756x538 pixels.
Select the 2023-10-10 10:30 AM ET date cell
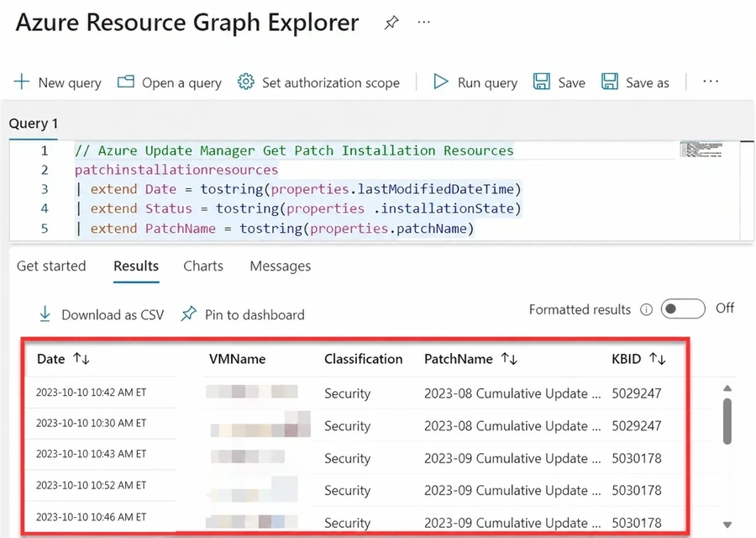[91, 423]
